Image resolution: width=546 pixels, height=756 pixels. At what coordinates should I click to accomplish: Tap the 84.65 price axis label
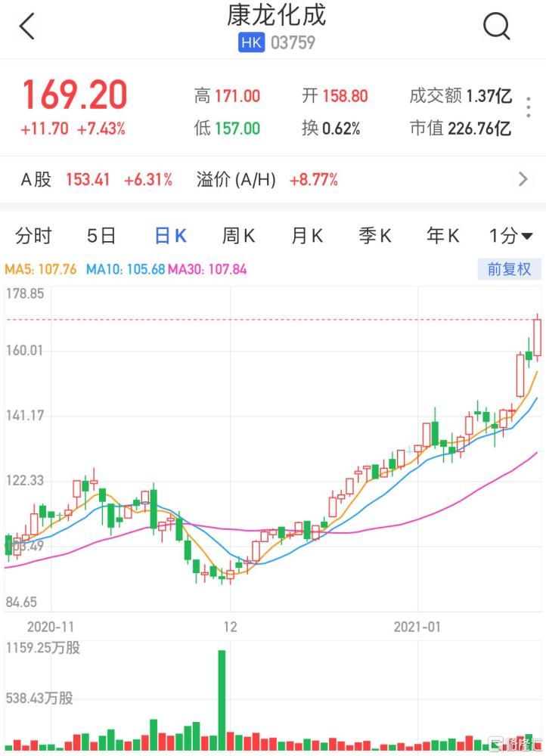[x=21, y=602]
